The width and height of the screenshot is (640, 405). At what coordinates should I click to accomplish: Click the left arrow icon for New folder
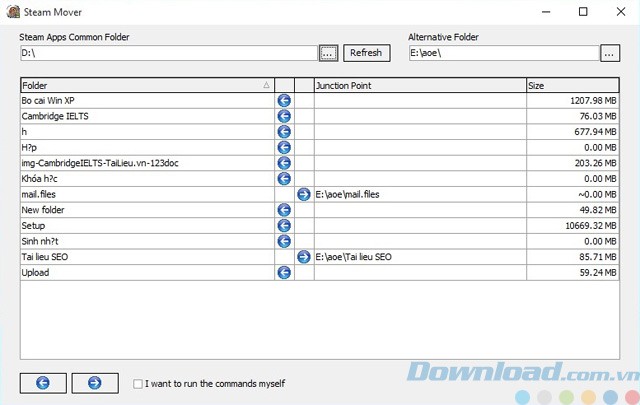[x=284, y=210]
